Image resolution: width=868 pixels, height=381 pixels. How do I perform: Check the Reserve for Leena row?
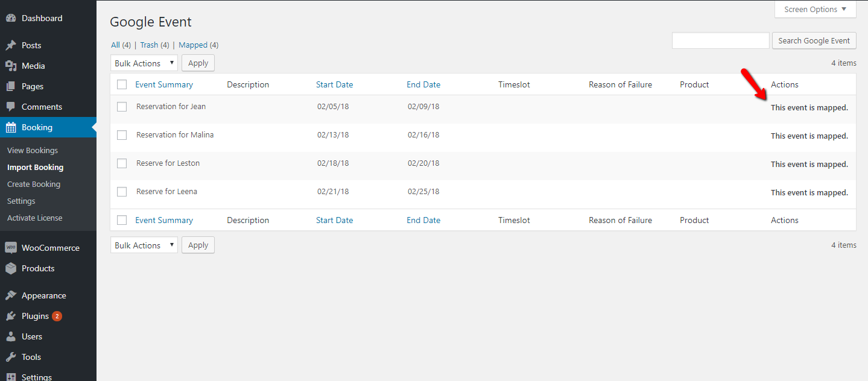click(121, 192)
